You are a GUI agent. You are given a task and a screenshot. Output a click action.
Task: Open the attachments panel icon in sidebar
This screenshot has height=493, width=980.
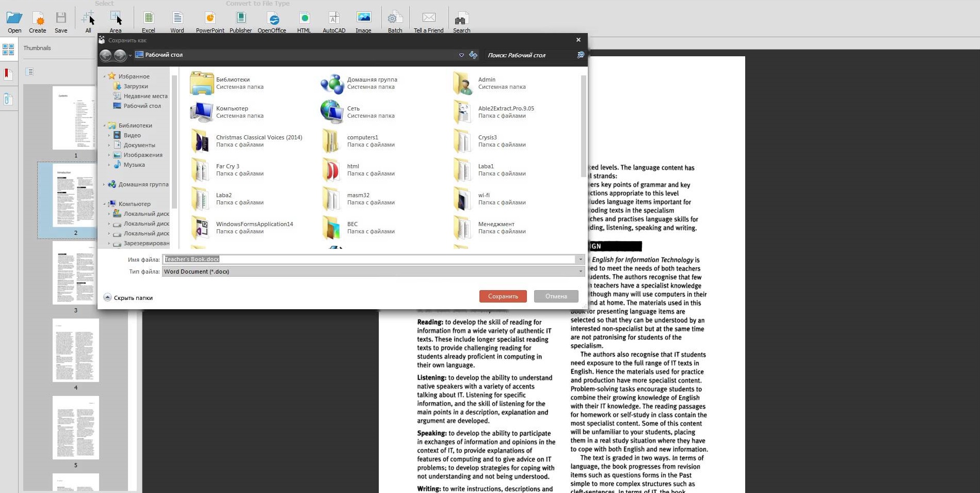pos(8,99)
